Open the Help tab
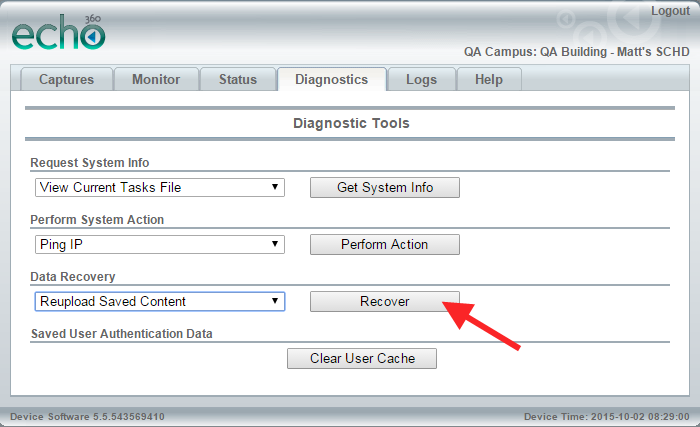This screenshot has width=700, height=427. [488, 80]
